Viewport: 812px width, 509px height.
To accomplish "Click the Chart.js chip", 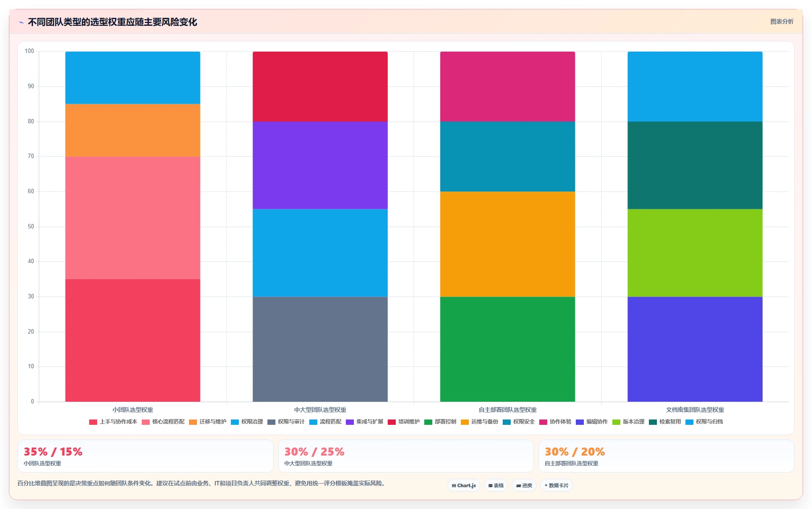I will point(464,485).
